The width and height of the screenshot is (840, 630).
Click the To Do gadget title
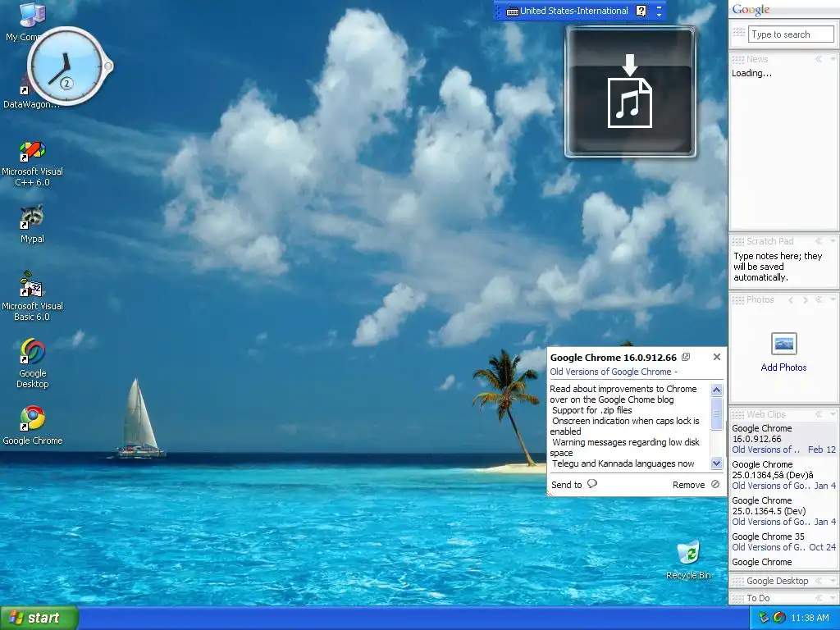click(x=758, y=598)
